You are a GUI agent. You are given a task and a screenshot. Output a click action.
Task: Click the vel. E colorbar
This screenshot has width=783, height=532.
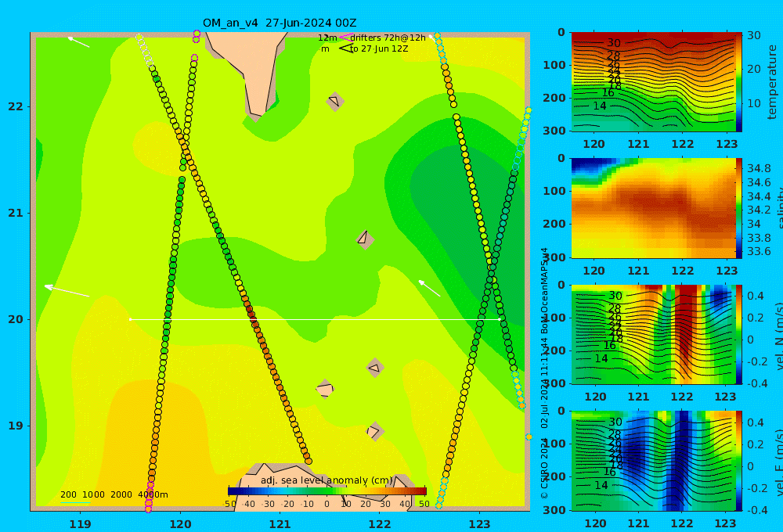(x=738, y=461)
